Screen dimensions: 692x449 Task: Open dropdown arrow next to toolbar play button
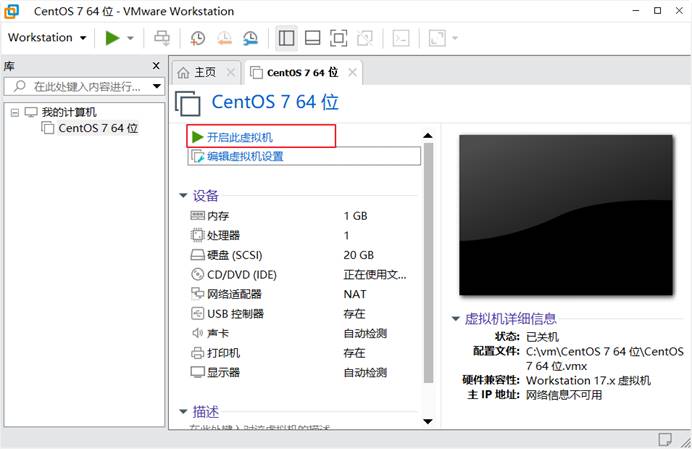tap(130, 38)
